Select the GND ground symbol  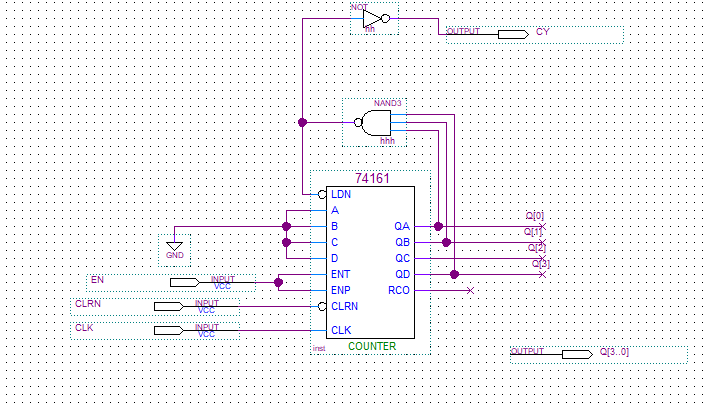coord(174,250)
